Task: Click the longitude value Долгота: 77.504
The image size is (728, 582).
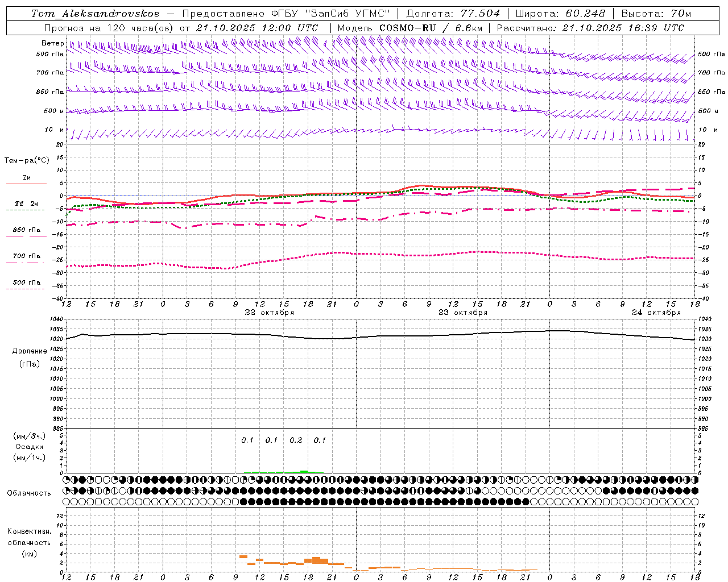Action: coord(453,14)
